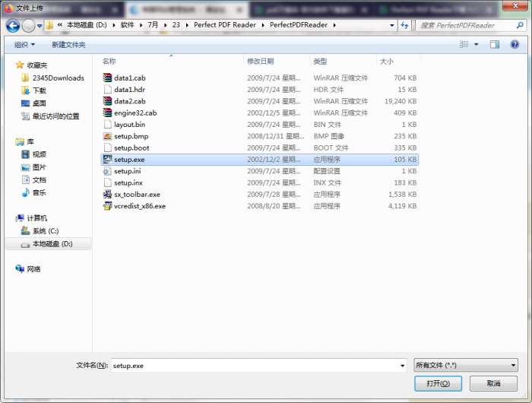Close the 文件上传 dialog
Screen dimensions: 532x403
click(x=515, y=5)
